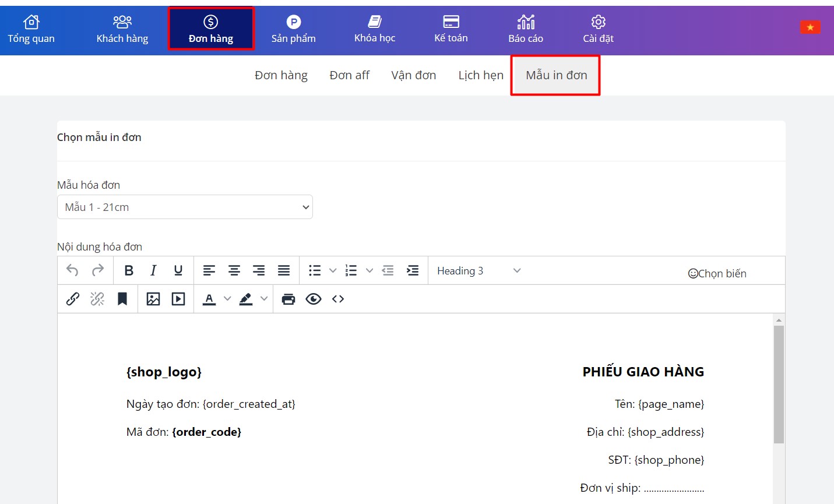Toggle underline formatting
The width and height of the screenshot is (834, 504).
[x=178, y=270]
